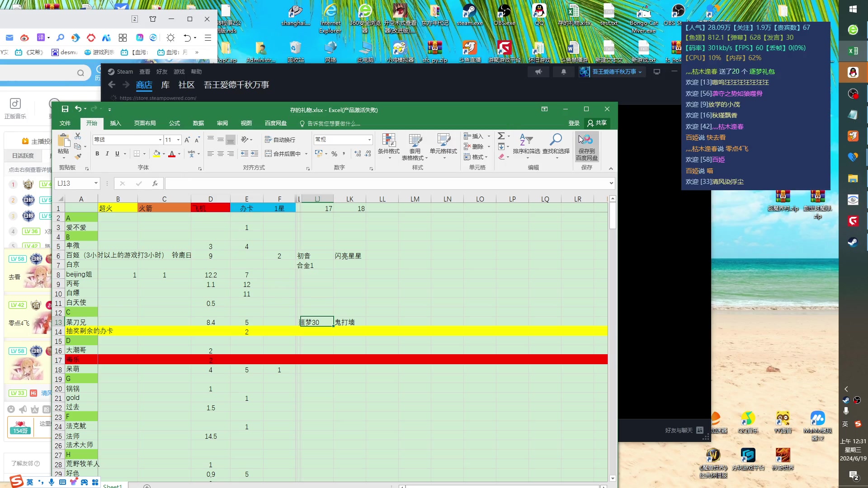Toggle Bold formatting
The height and width of the screenshot is (488, 868).
pos(97,154)
